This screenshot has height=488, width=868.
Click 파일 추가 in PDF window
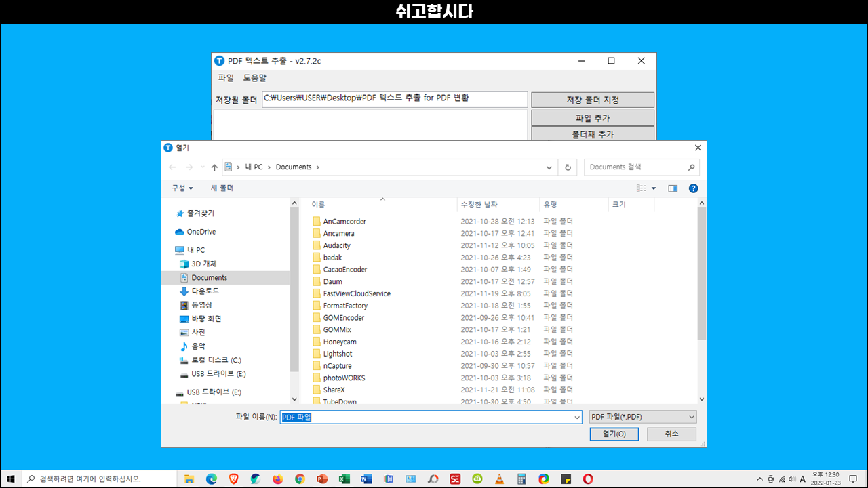point(593,118)
